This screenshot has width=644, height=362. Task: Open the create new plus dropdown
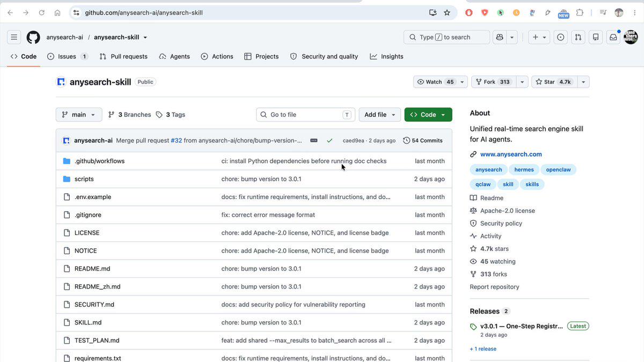click(539, 37)
